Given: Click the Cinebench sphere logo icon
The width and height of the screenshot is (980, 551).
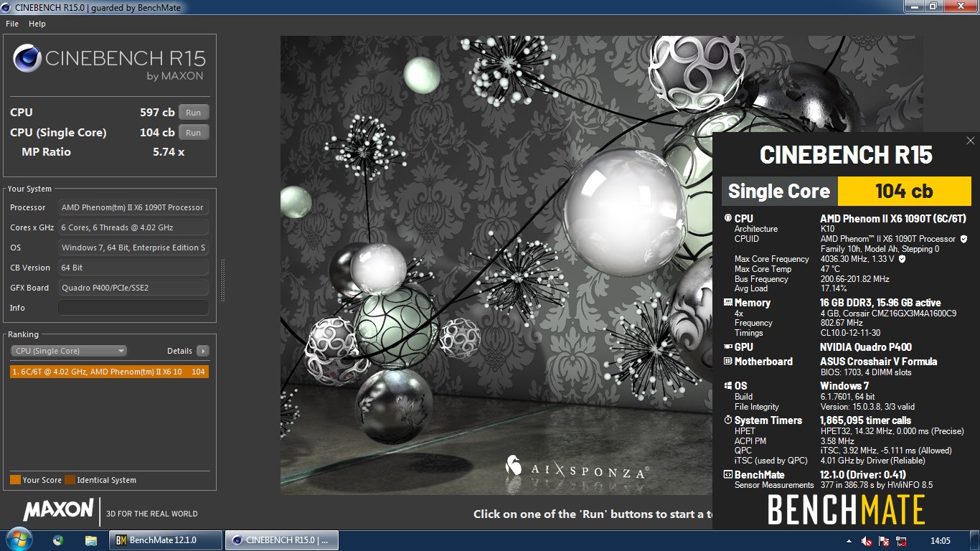Looking at the screenshot, I should (x=27, y=58).
